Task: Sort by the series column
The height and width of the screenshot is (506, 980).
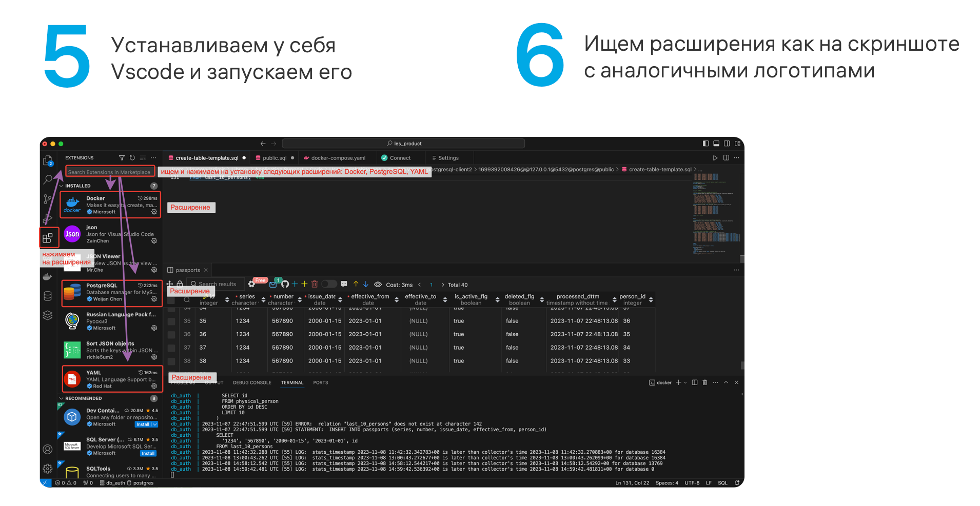Action: click(x=264, y=299)
